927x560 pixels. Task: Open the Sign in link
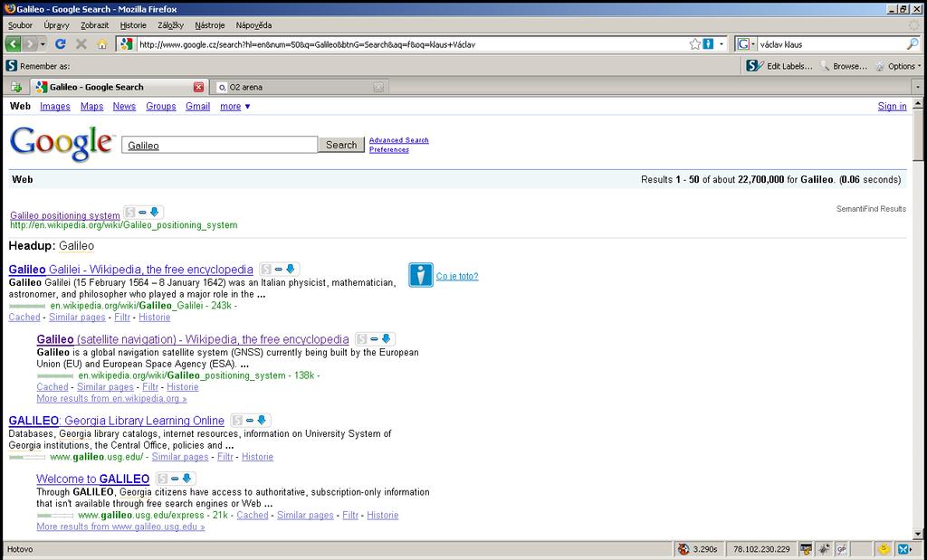point(892,107)
